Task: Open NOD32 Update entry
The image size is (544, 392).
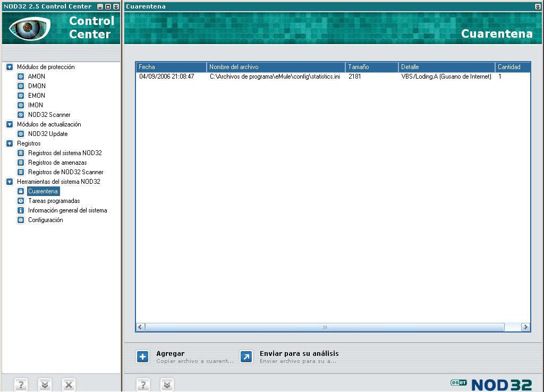Action: 48,134
